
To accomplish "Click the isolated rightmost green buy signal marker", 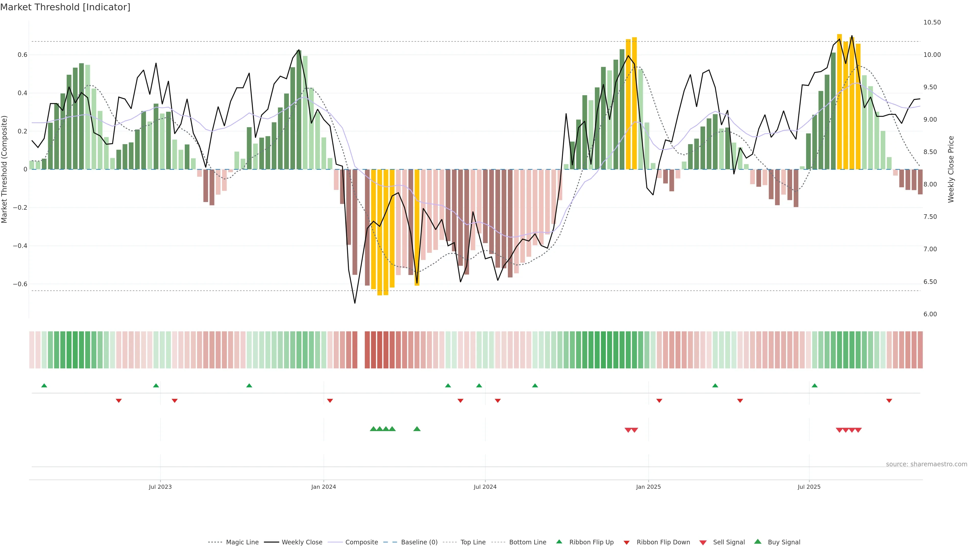I will tap(416, 429).
